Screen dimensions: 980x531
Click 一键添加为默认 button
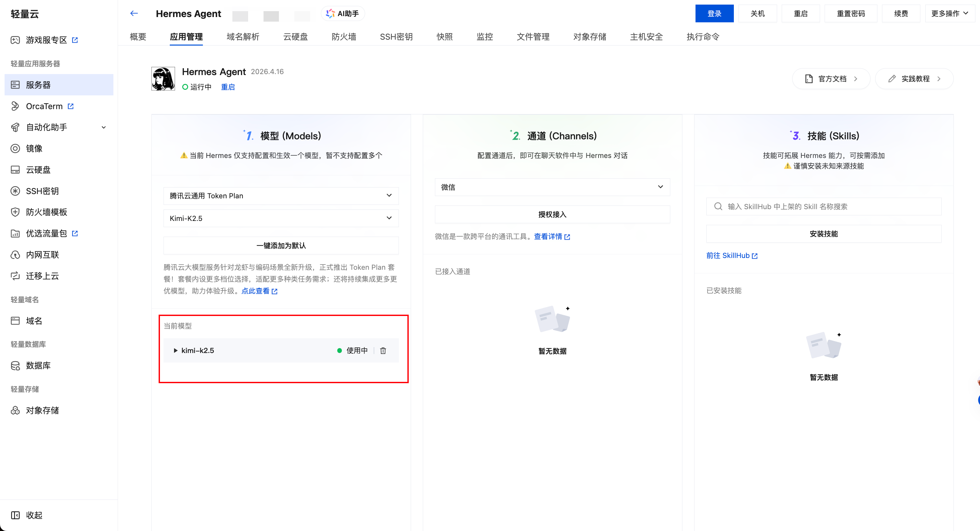click(281, 245)
